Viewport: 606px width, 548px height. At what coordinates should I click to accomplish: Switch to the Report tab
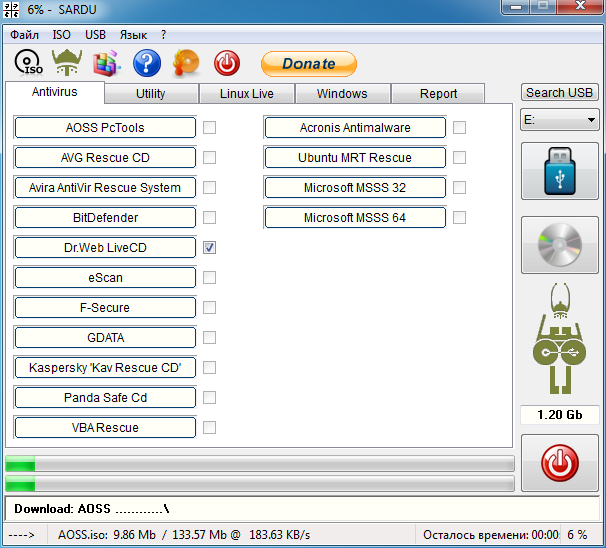(x=438, y=94)
